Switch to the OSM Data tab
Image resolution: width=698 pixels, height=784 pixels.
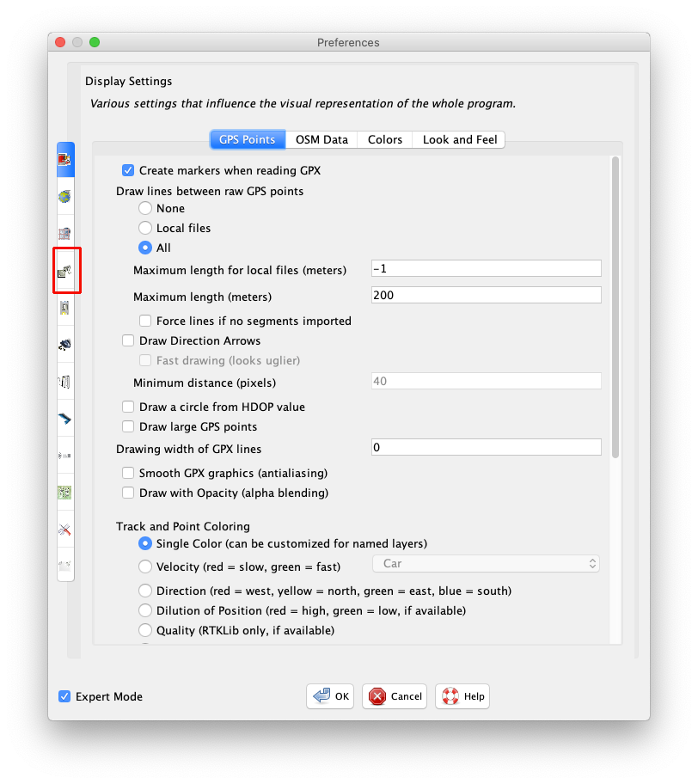[x=321, y=139]
